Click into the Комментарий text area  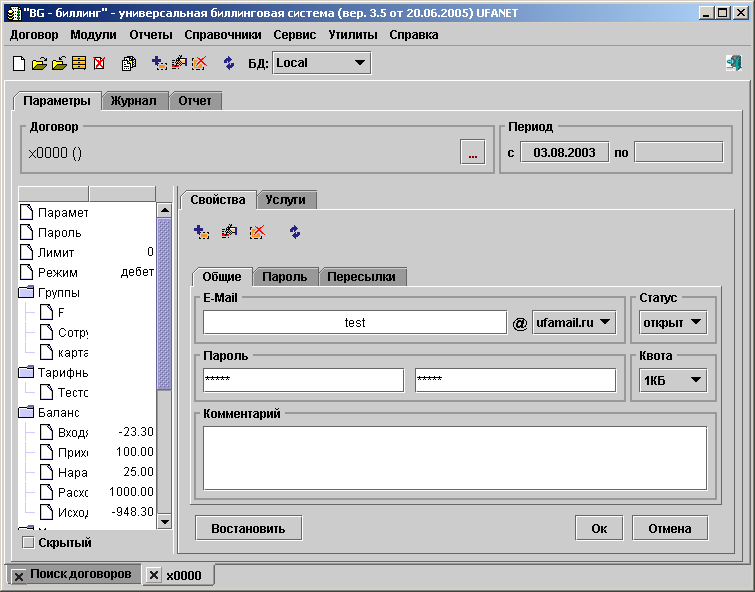(455, 458)
